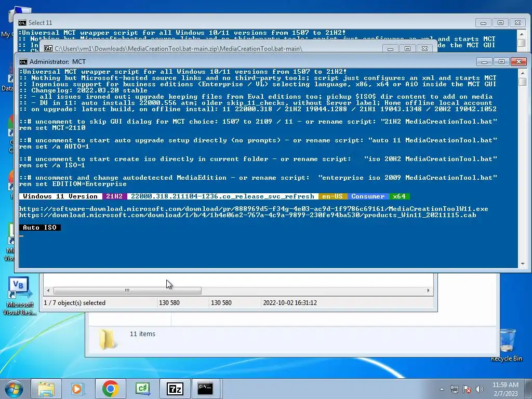
Task: Open the clock showing 11:59 AM
Action: 505,389
